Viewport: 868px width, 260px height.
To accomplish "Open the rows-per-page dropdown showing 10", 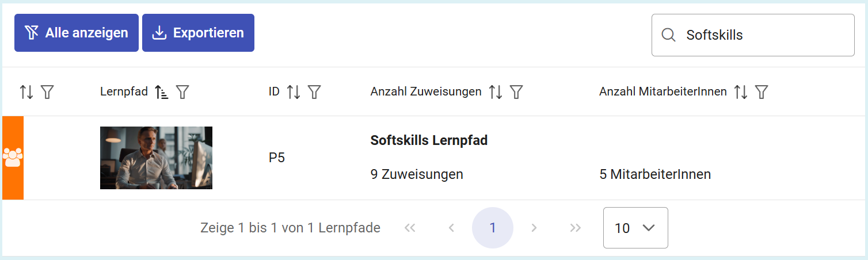I will pyautogui.click(x=635, y=228).
